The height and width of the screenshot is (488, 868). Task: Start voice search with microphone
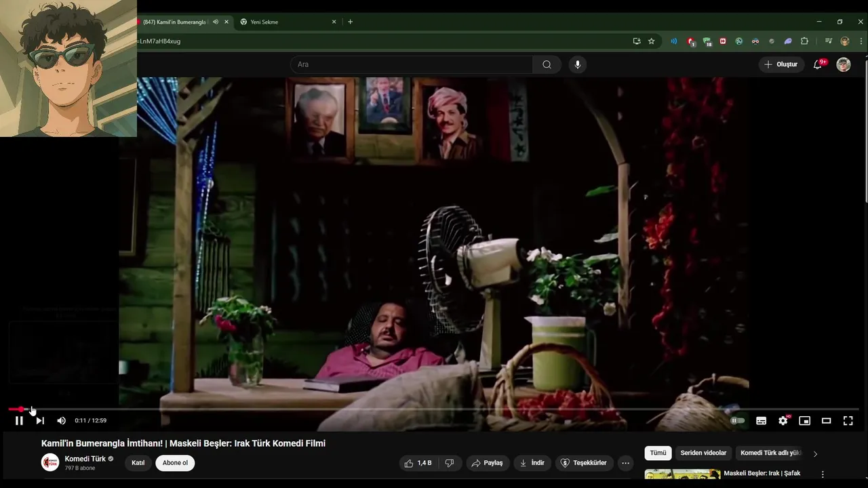click(578, 64)
